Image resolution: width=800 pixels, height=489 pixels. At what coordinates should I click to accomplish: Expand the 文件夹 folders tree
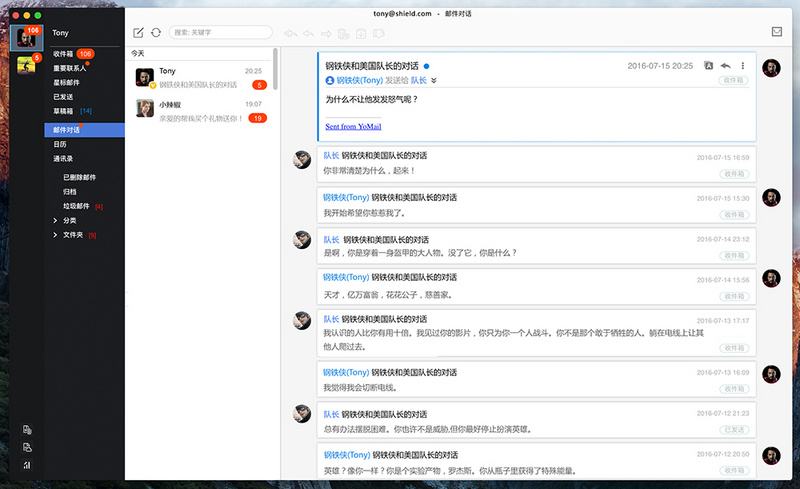click(55, 235)
